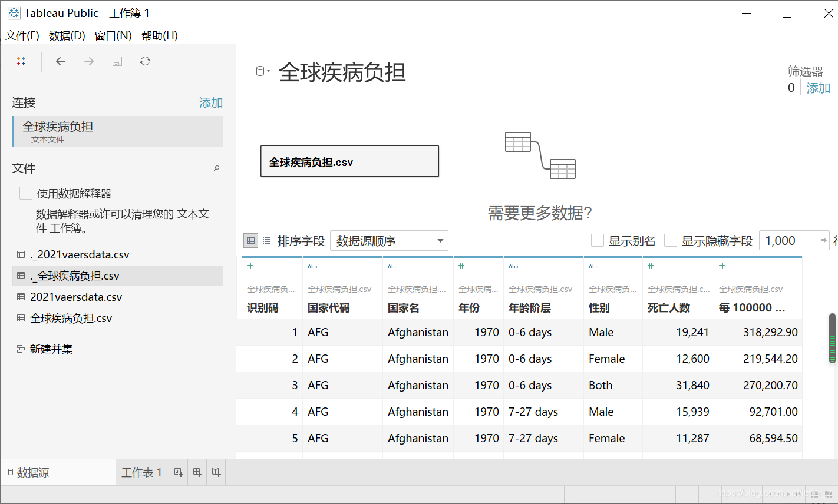Screen dimensions: 838x504
Task: Select file 2021vaersdata.csv in the list
Action: click(117, 297)
